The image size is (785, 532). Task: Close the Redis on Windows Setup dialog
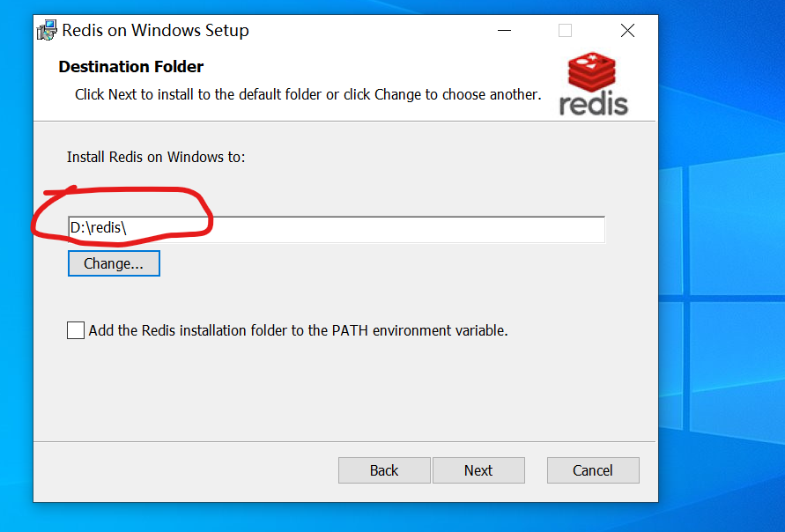627,31
